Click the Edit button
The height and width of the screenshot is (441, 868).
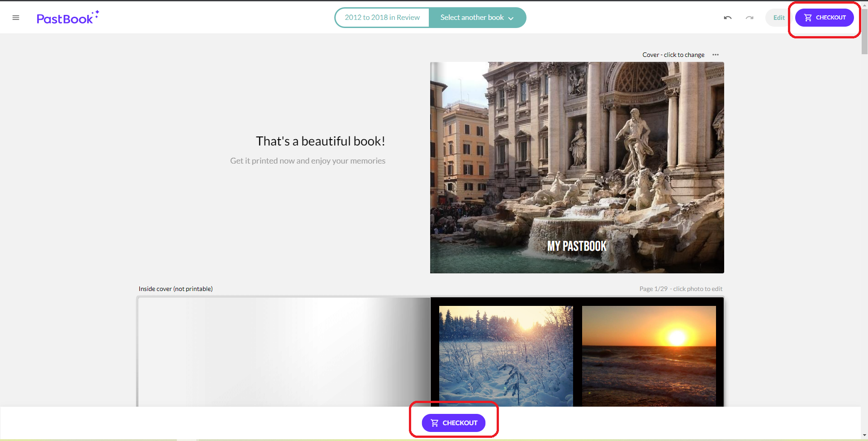tap(778, 18)
